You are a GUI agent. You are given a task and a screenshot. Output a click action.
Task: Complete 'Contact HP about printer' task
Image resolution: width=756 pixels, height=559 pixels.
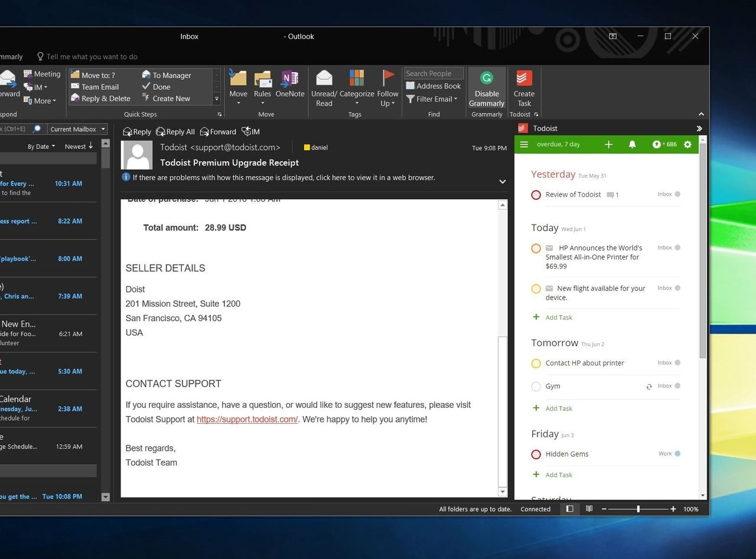click(x=536, y=363)
